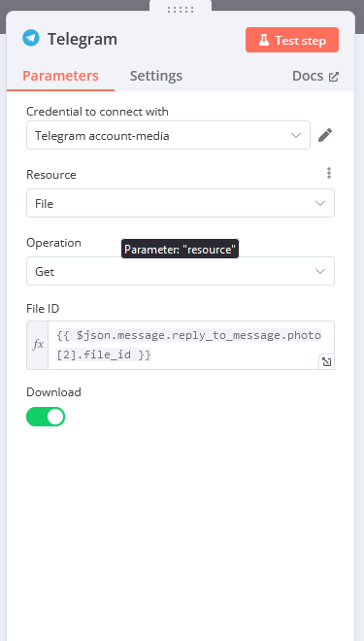The height and width of the screenshot is (641, 364).
Task: Select the Parameters tab
Action: point(60,76)
